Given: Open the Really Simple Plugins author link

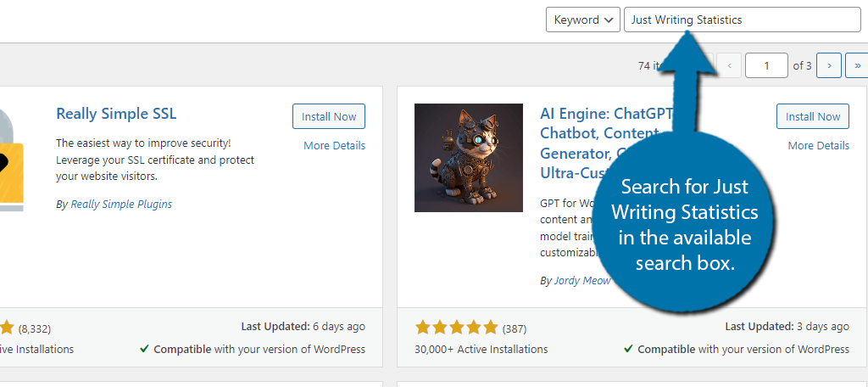Looking at the screenshot, I should point(121,204).
